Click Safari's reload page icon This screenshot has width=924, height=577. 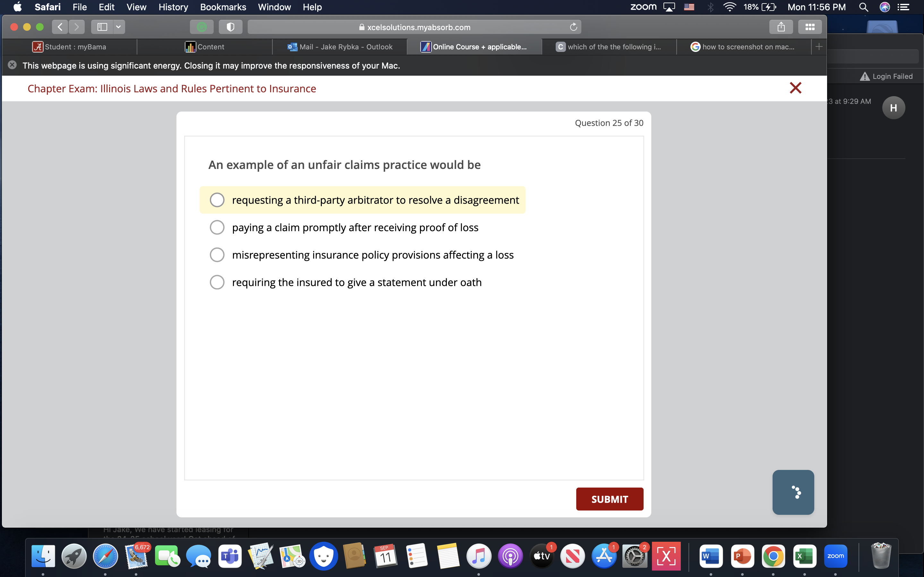tap(573, 27)
